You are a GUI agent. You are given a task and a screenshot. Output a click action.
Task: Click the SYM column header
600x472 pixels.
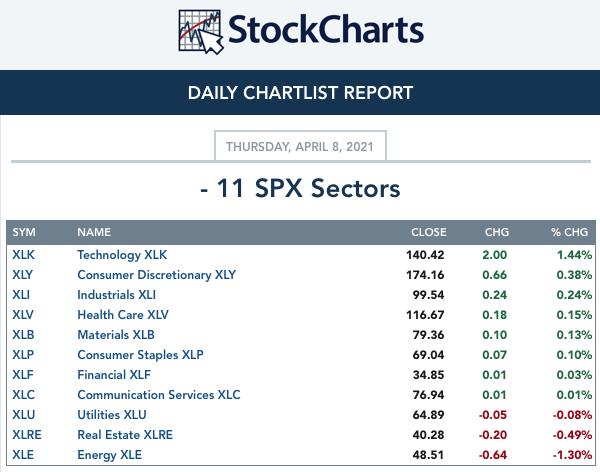pos(24,232)
